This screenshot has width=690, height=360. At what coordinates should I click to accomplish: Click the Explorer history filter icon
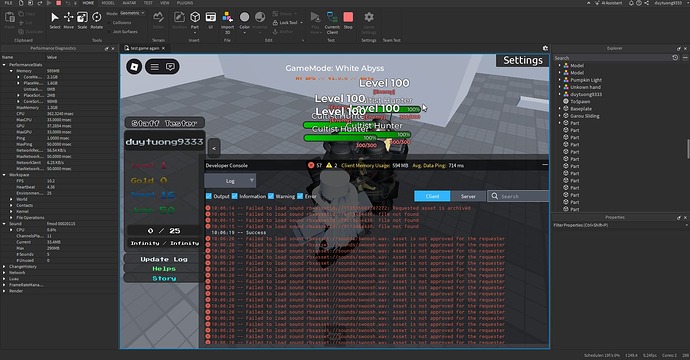(675, 58)
